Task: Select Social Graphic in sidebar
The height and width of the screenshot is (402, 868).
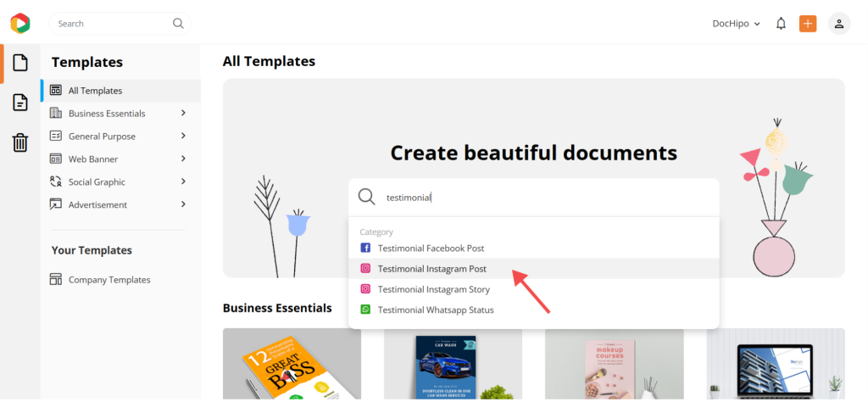Action: [x=120, y=181]
